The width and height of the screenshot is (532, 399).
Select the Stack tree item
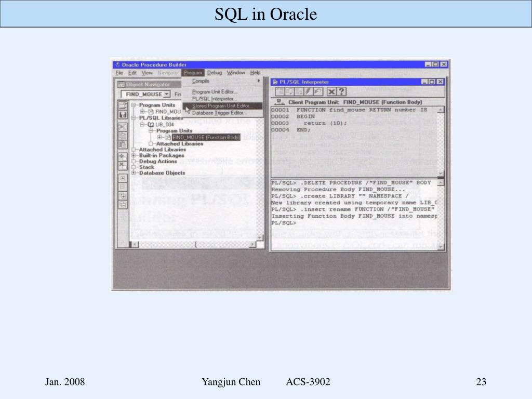[x=146, y=167]
